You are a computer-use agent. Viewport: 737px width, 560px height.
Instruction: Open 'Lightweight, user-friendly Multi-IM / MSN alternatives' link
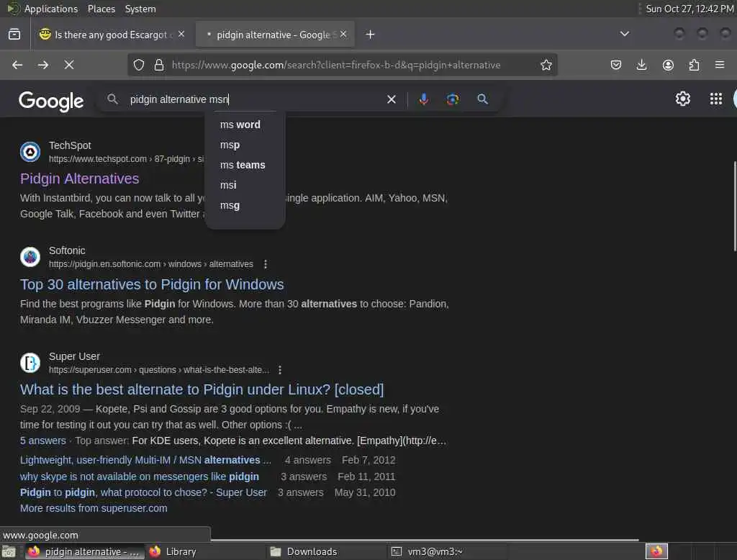[x=145, y=460]
